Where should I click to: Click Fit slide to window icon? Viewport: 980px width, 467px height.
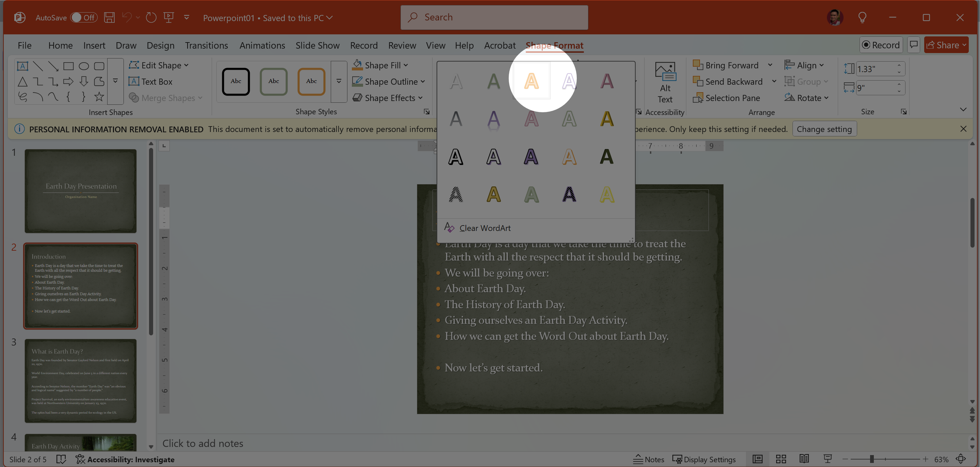pyautogui.click(x=961, y=459)
